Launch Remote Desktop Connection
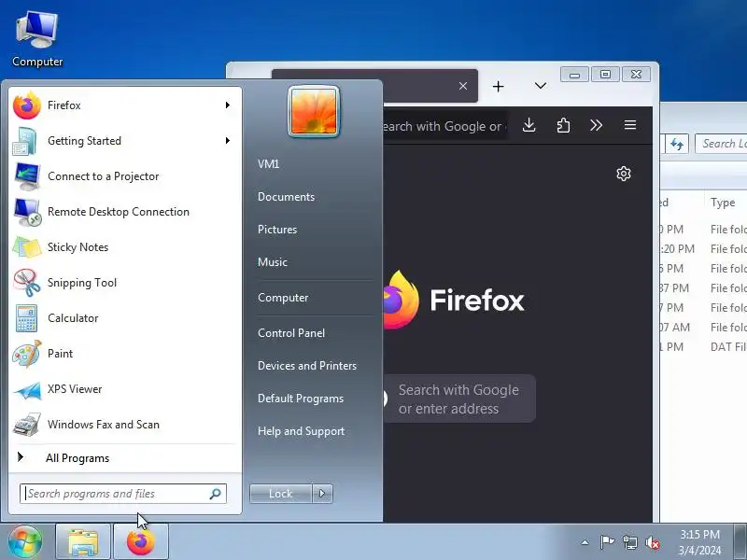 point(123,212)
